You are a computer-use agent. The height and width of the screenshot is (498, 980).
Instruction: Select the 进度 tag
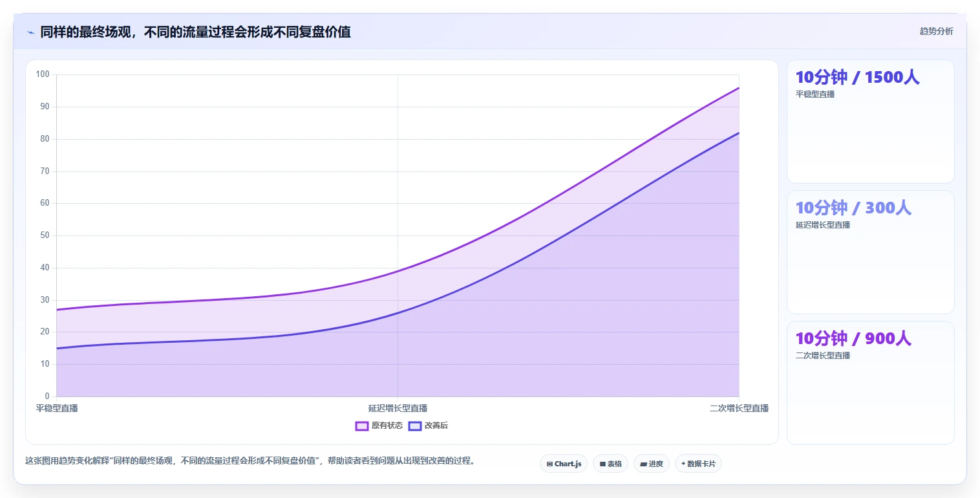(x=652, y=464)
